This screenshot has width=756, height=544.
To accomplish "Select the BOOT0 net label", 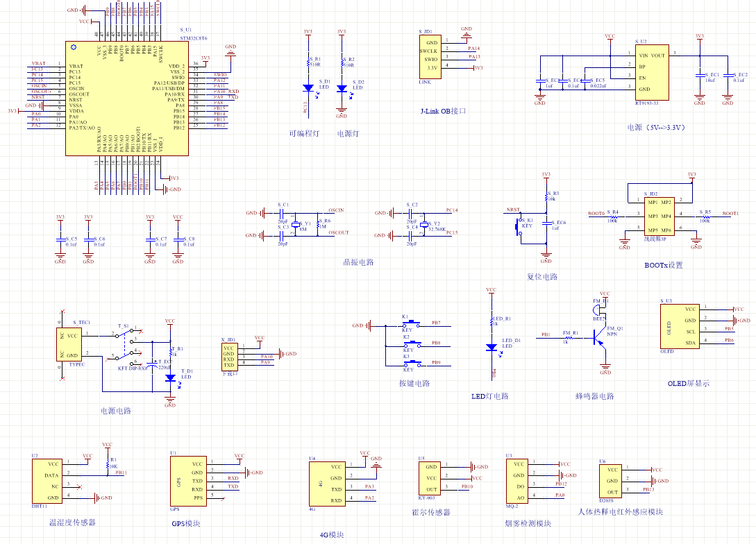I will tap(596, 213).
